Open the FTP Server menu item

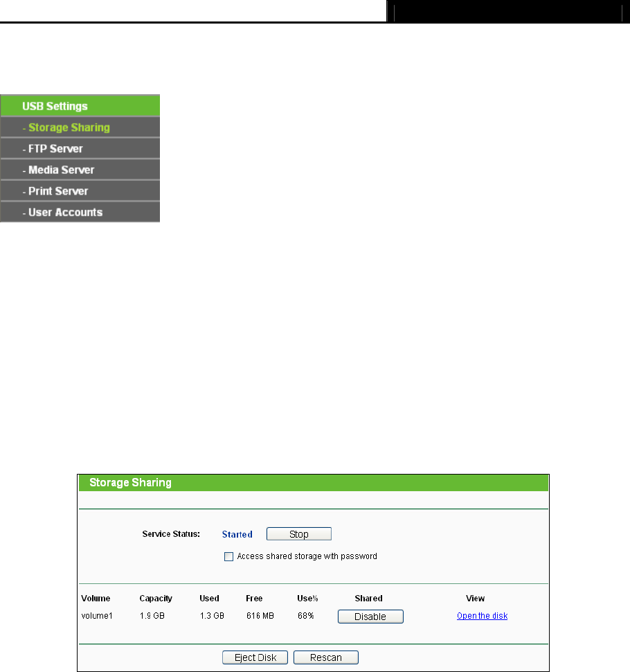80,149
